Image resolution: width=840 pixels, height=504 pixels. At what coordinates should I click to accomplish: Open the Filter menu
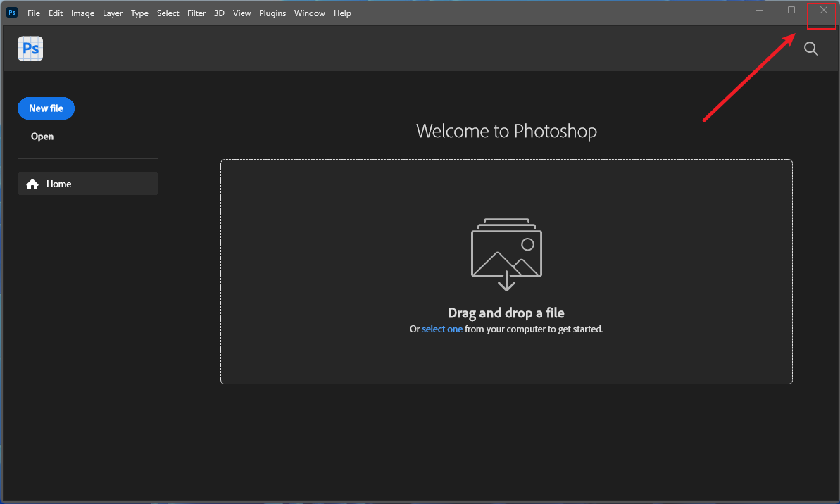click(x=196, y=13)
